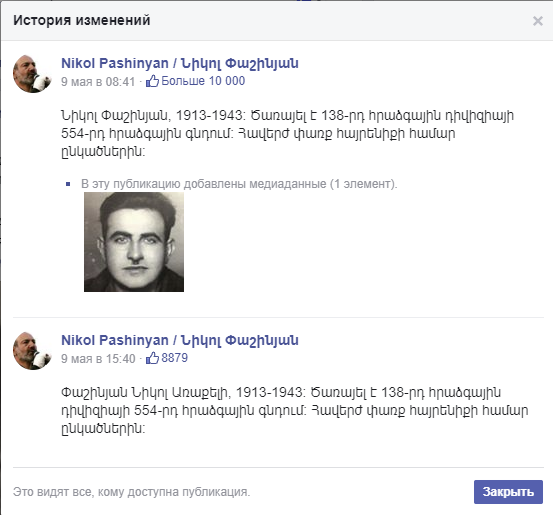Viewport: 553px width, 515px height.
Task: Click the note about added медиаданные
Action: pos(239,184)
